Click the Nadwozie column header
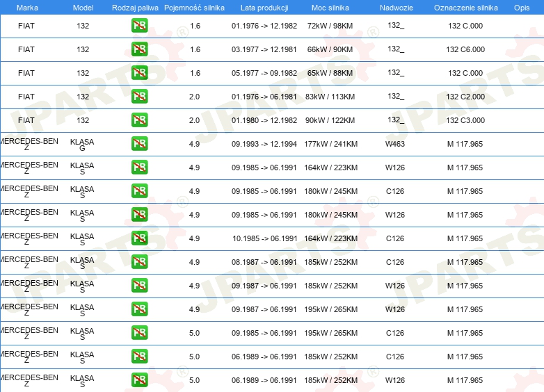The height and width of the screenshot is (392, 544). (397, 8)
